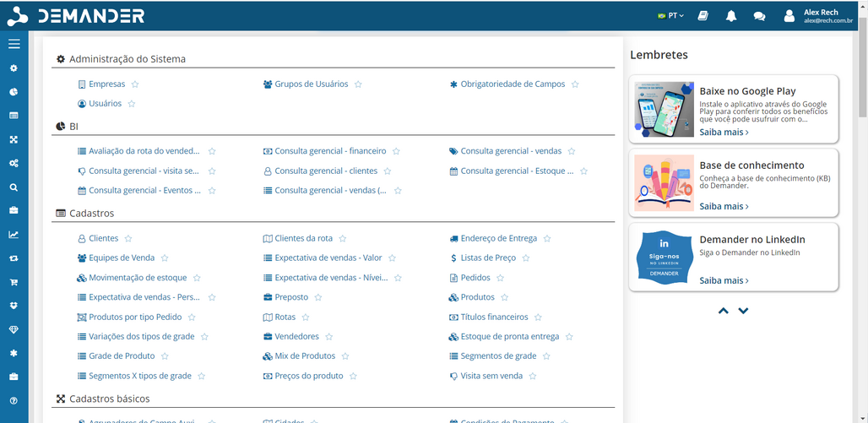
Task: Open the chat messages icon in header
Action: tap(760, 16)
